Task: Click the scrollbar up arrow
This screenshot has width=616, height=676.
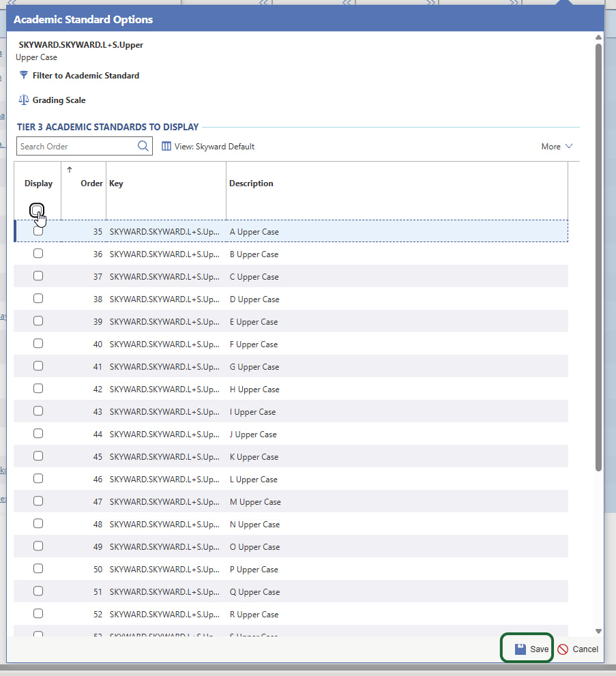Action: (598, 37)
